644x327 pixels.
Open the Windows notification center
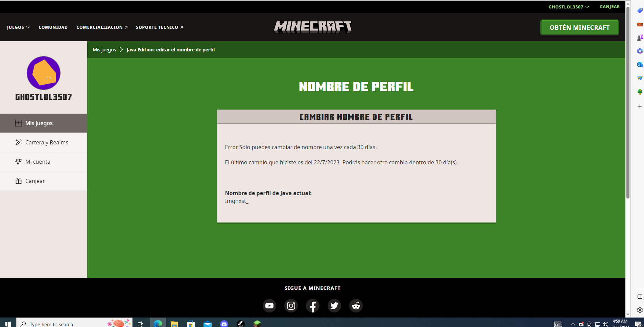point(638,324)
